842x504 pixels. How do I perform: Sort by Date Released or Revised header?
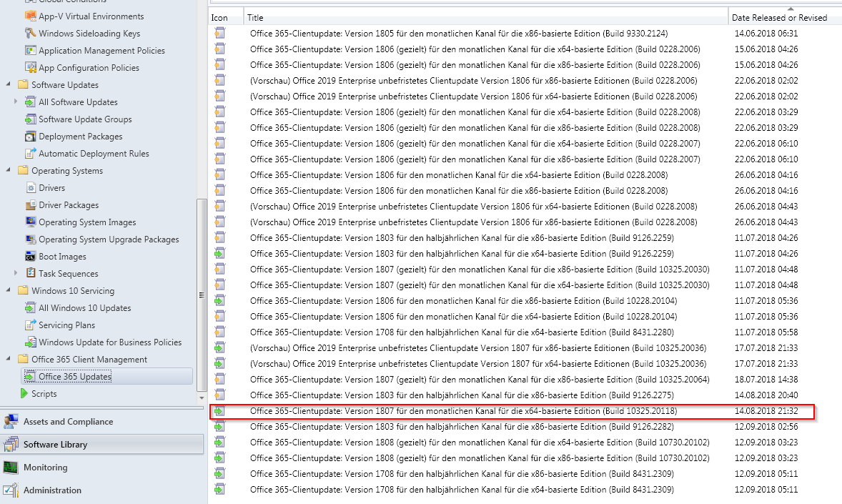pos(785,17)
